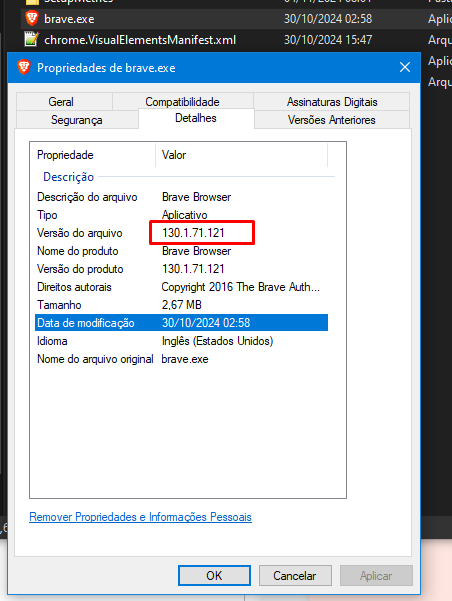This screenshot has width=452, height=601.
Task: Click the brave.exe 30/10/2024 02:58 date in Explorer
Action: pyautogui.click(x=328, y=19)
